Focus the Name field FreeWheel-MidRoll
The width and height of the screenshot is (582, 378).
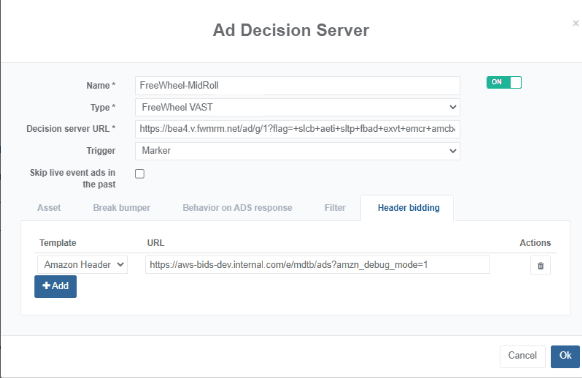click(x=298, y=85)
